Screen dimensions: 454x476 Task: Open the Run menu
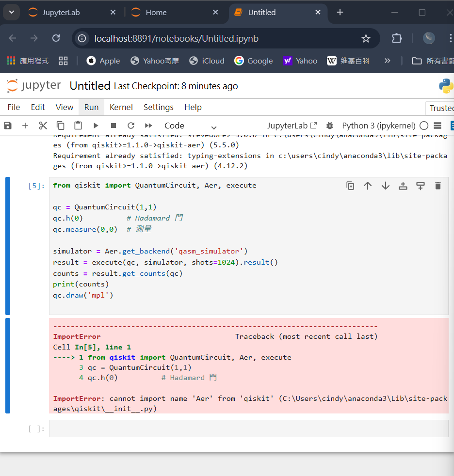click(91, 107)
